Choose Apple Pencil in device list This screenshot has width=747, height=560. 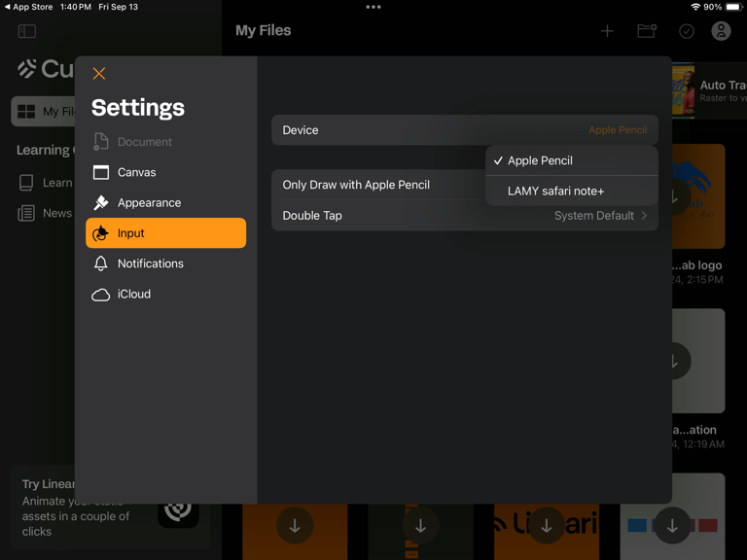[572, 160]
